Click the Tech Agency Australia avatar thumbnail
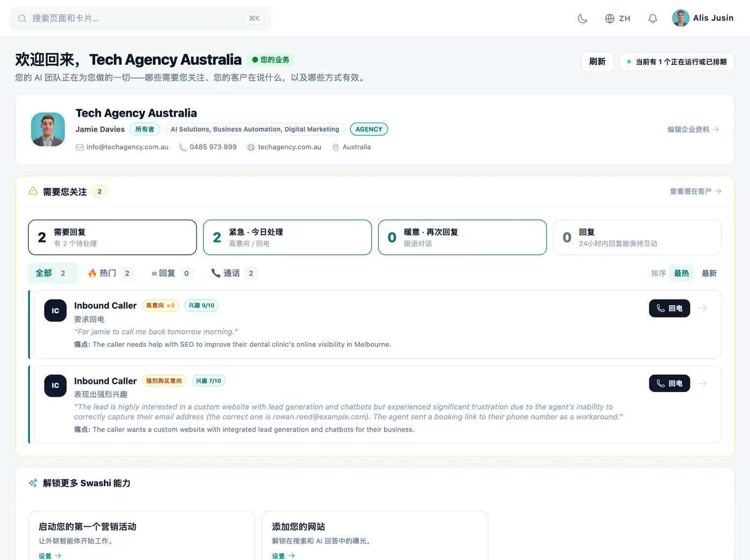Screen dimensions: 750x560 pyautogui.click(x=48, y=130)
